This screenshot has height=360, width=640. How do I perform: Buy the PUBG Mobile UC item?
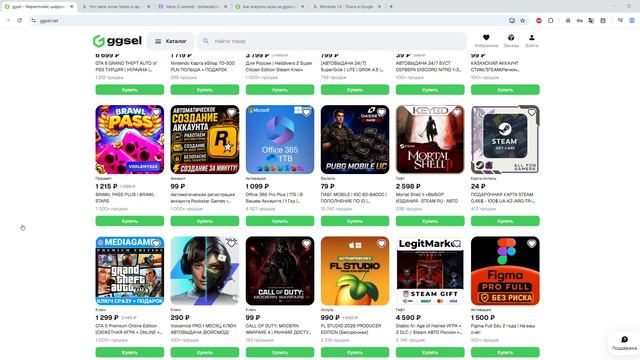click(x=355, y=221)
